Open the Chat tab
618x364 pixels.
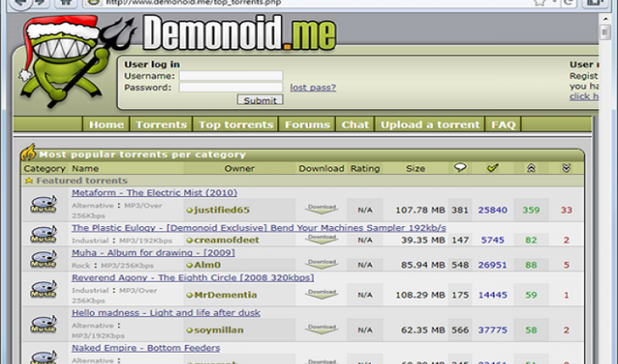355,125
